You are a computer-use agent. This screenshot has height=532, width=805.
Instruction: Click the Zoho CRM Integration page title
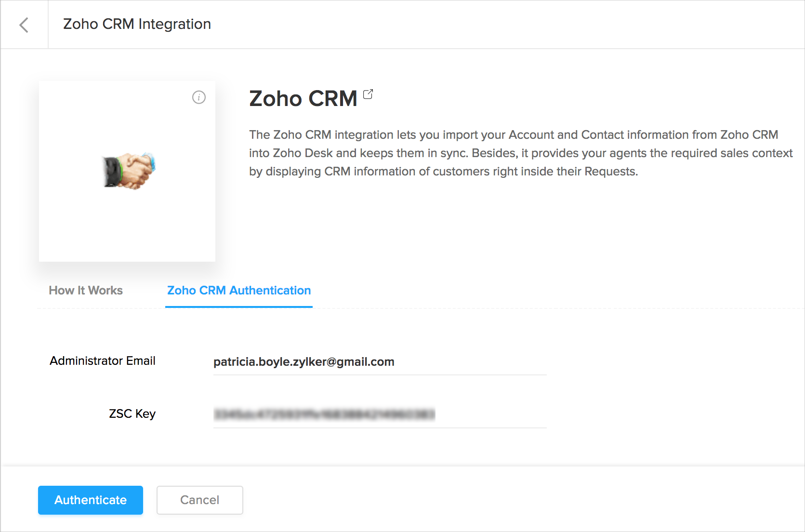(137, 24)
